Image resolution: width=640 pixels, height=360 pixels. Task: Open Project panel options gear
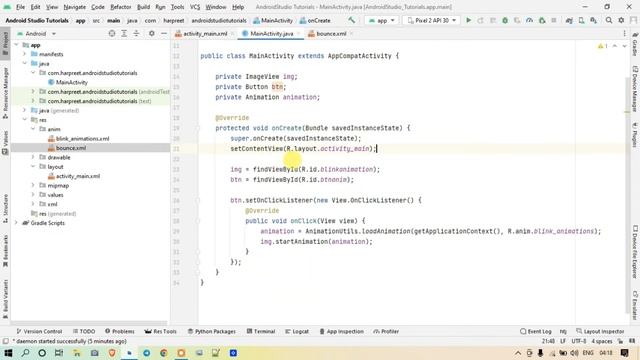pos(151,33)
